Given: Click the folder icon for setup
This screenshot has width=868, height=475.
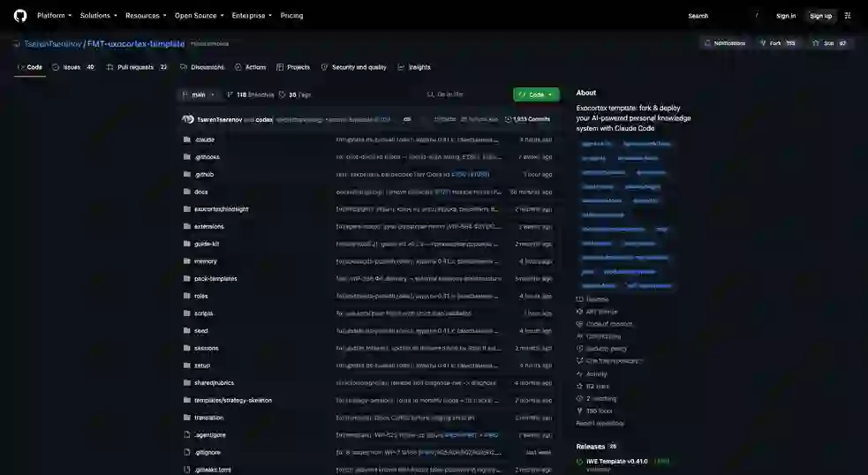Looking at the screenshot, I should point(187,366).
